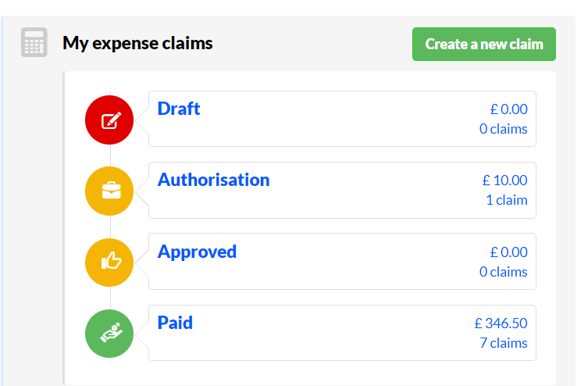Click the £ 0.00 Draft amount

(509, 109)
